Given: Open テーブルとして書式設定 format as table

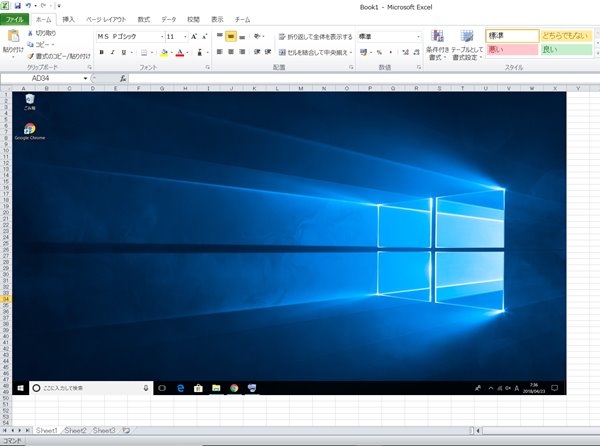Looking at the screenshot, I should 467,45.
